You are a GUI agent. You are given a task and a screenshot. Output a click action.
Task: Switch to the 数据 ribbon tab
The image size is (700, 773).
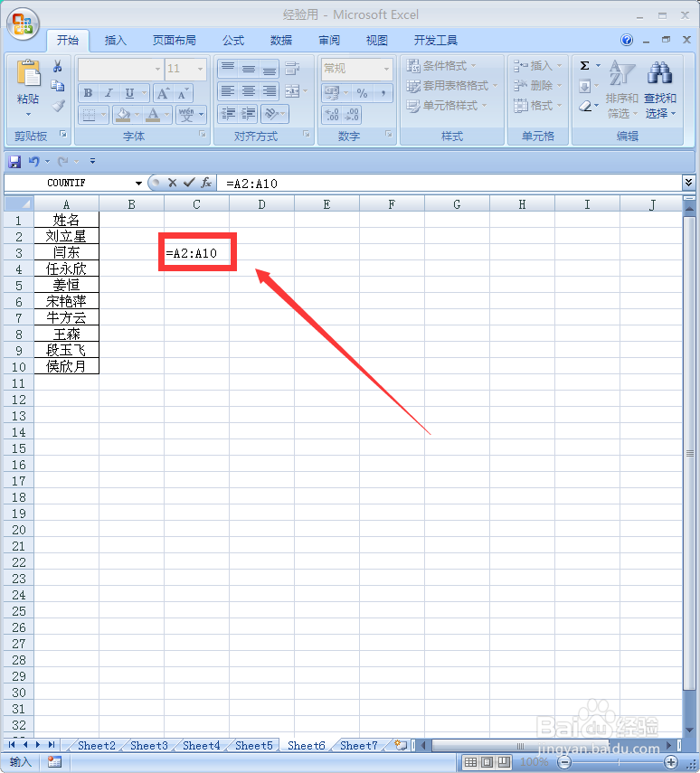pyautogui.click(x=281, y=41)
